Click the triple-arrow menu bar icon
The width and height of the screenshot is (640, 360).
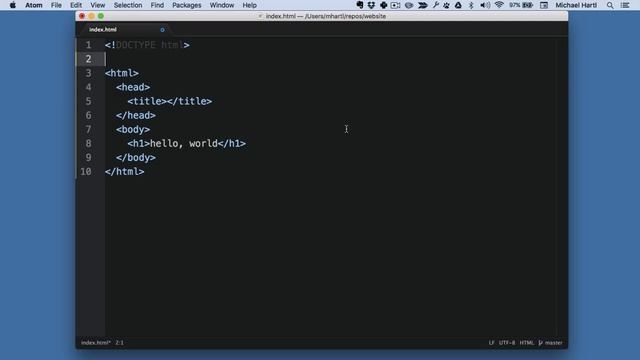422,5
